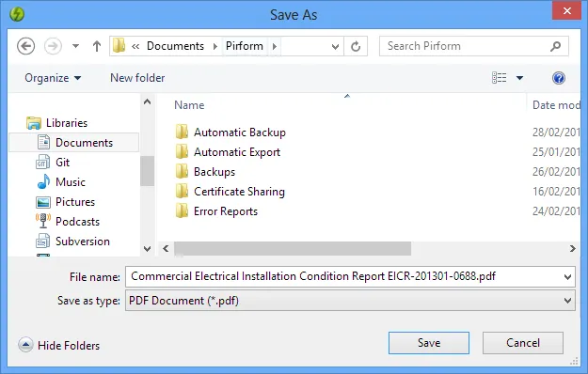The width and height of the screenshot is (588, 374).
Task: Create a New folder
Action: (137, 78)
